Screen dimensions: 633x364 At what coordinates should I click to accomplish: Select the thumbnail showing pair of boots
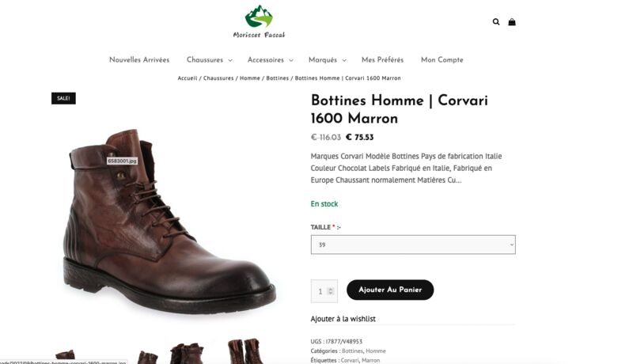[x=187, y=353]
